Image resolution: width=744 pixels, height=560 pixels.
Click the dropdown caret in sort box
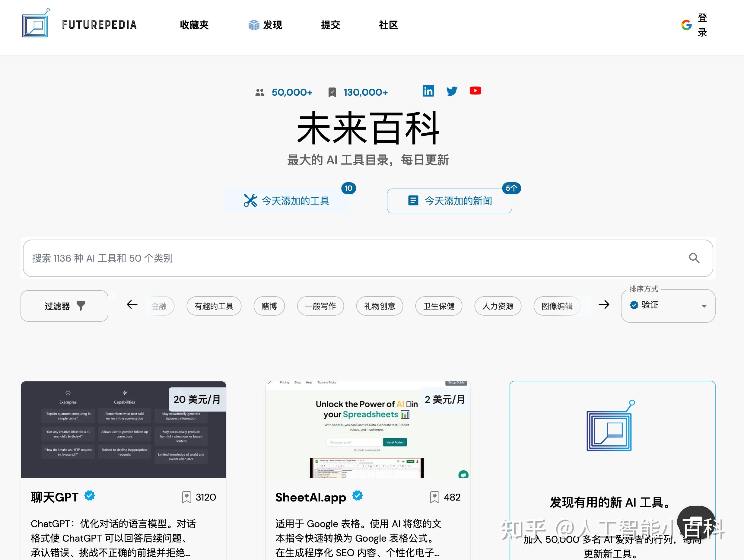(704, 306)
